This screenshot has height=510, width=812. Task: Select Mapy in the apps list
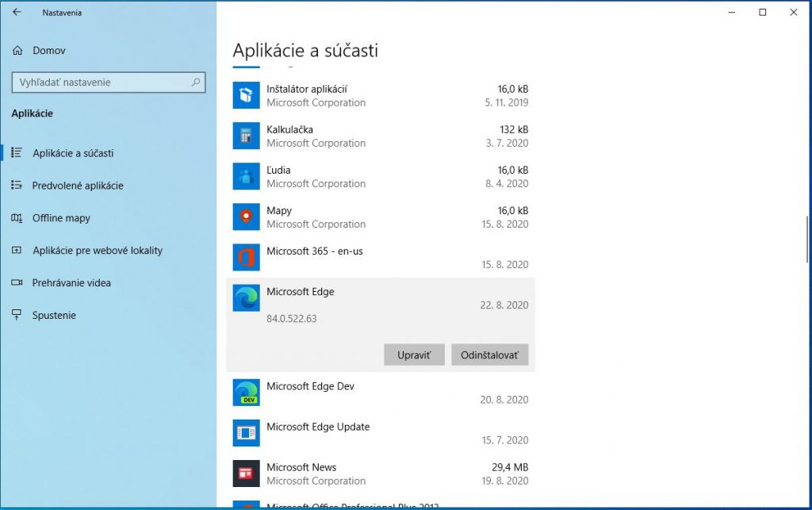click(x=279, y=211)
